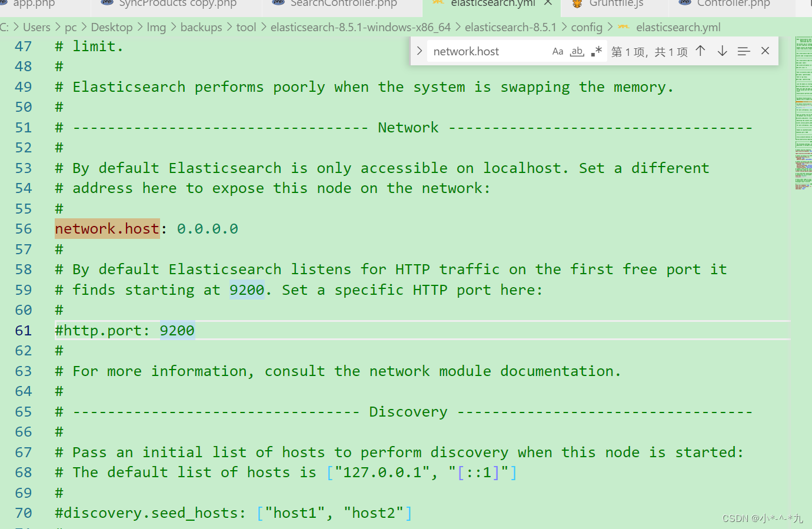Close the elasticsearch.yml tab

pyautogui.click(x=548, y=4)
